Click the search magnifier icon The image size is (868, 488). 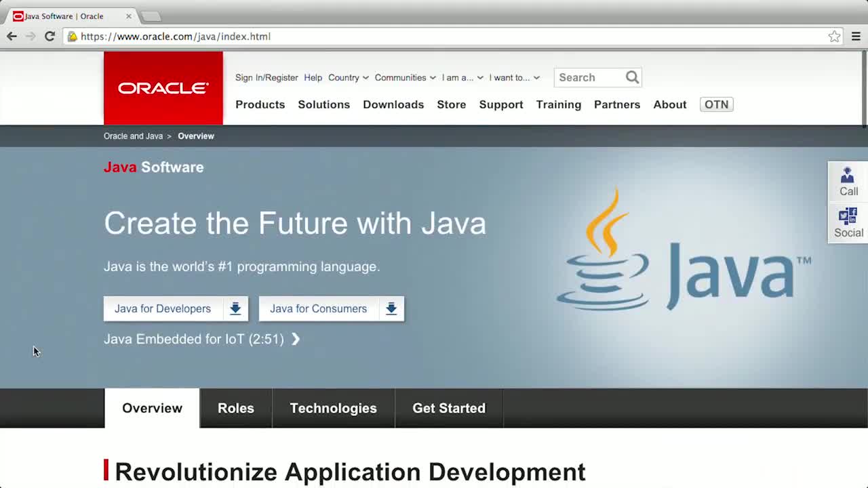(632, 77)
